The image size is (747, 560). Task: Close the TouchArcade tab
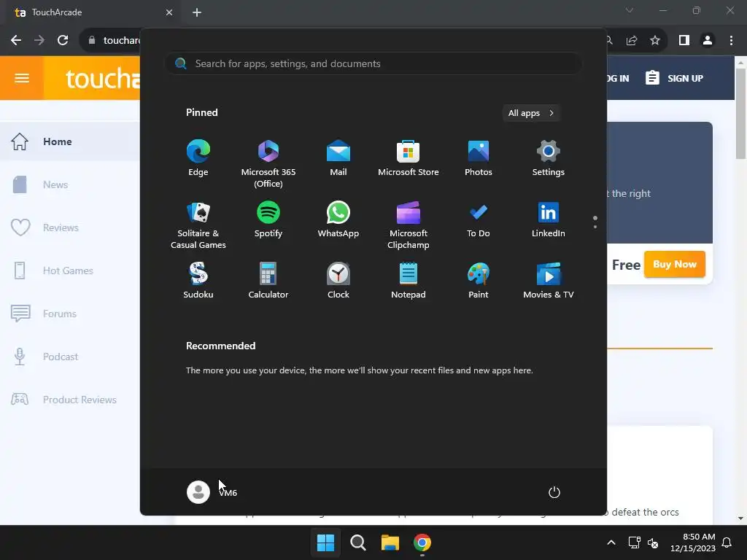(169, 12)
